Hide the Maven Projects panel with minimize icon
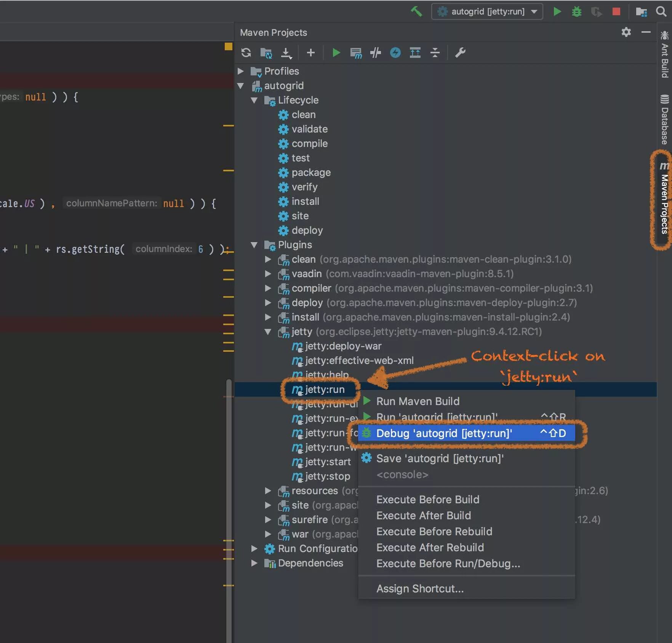This screenshot has width=672, height=643. point(646,32)
